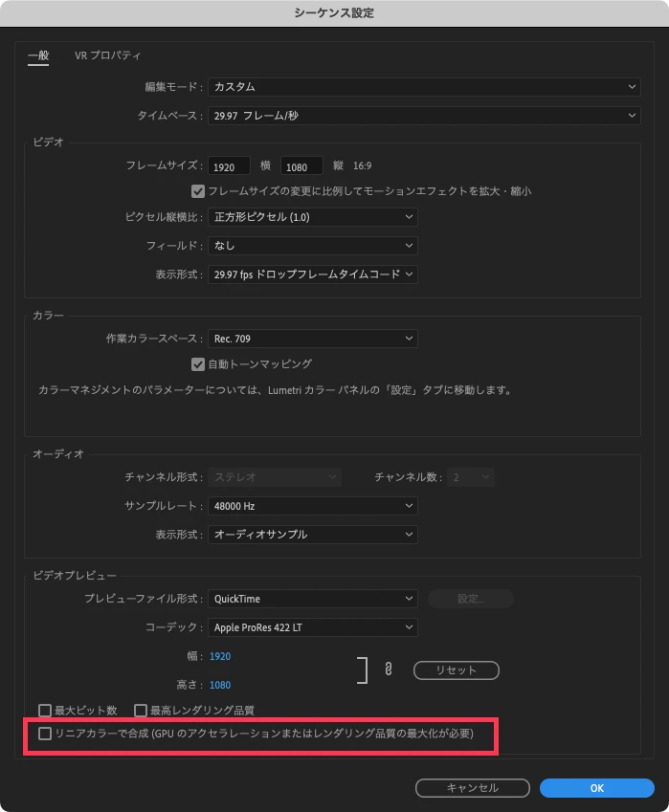Click the frame width field showing 1920

[x=229, y=166]
